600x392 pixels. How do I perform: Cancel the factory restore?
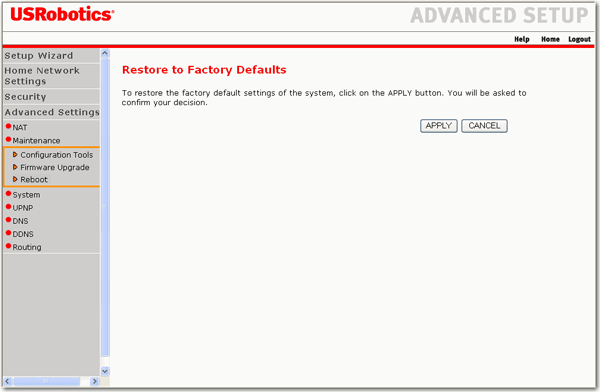click(484, 126)
